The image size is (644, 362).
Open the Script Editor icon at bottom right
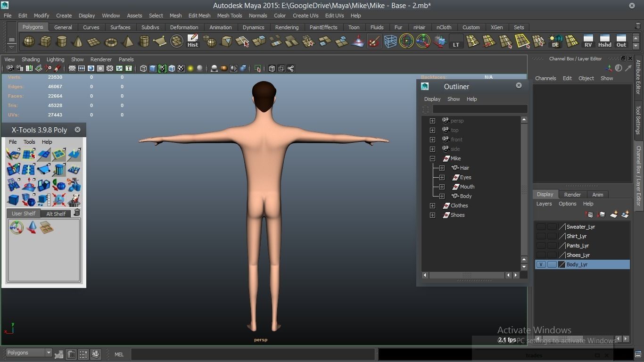coord(638,354)
